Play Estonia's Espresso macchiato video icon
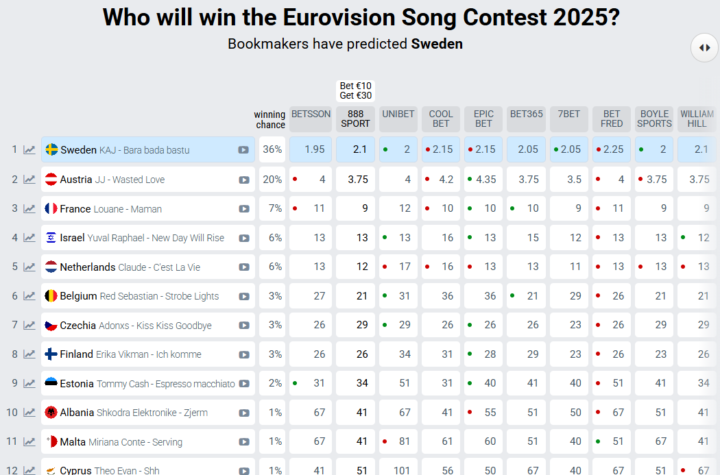The width and height of the screenshot is (720, 475). (x=244, y=384)
